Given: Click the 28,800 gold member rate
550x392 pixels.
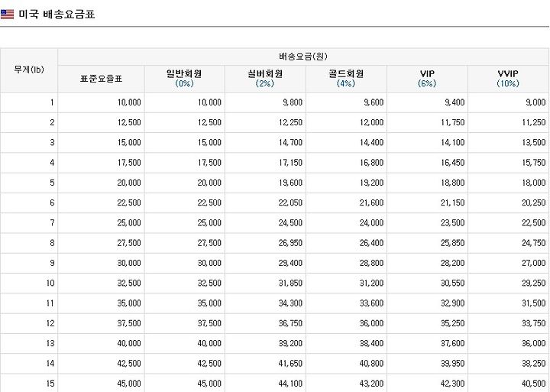Looking at the screenshot, I should tap(371, 263).
